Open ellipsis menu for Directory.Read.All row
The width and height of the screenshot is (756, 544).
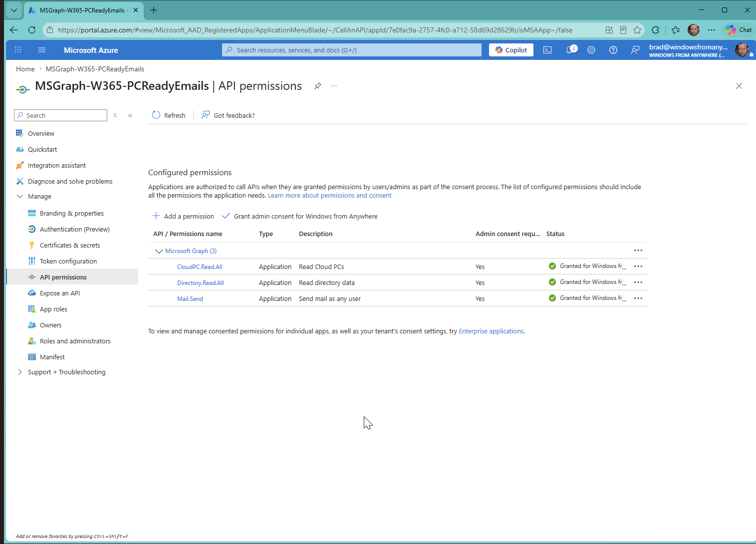(638, 282)
